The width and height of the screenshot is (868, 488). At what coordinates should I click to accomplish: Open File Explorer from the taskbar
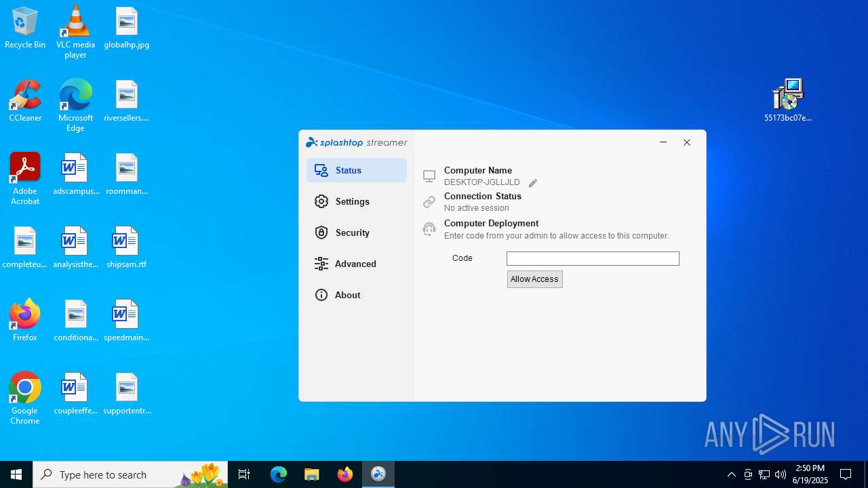(x=312, y=474)
